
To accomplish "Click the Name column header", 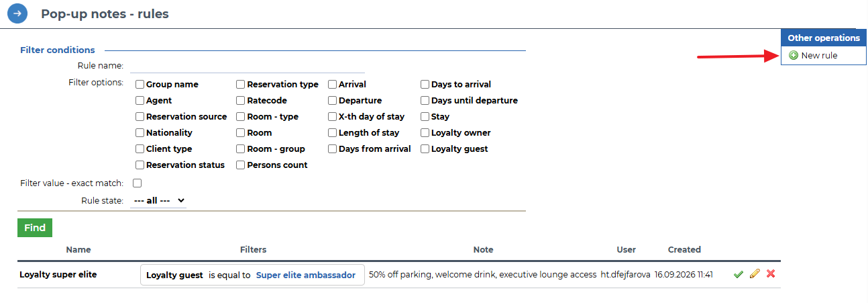I will 78,249.
